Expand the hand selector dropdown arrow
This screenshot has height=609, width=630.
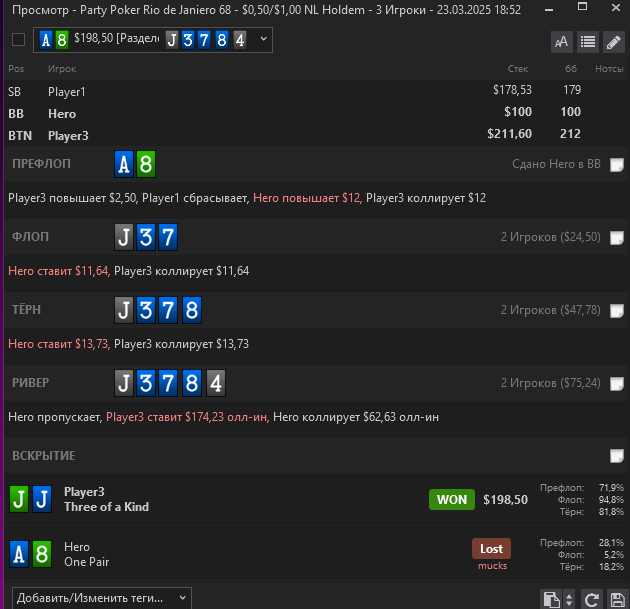coord(264,39)
